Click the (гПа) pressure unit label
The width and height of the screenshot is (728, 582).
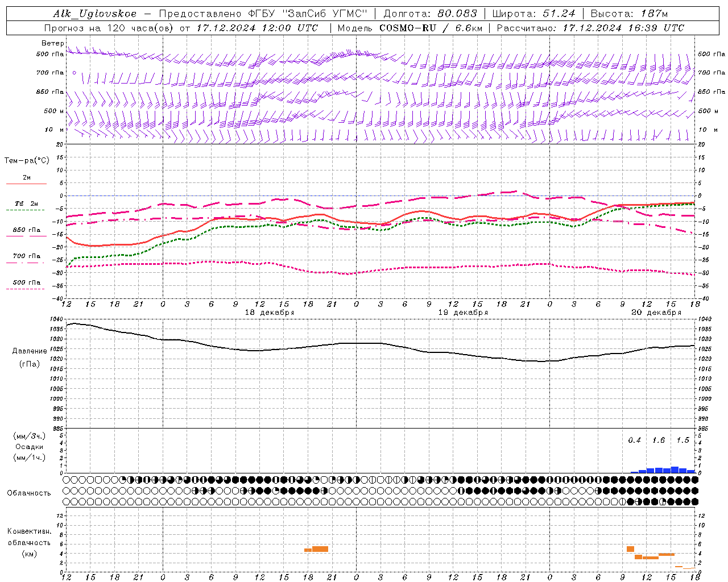tap(30, 364)
